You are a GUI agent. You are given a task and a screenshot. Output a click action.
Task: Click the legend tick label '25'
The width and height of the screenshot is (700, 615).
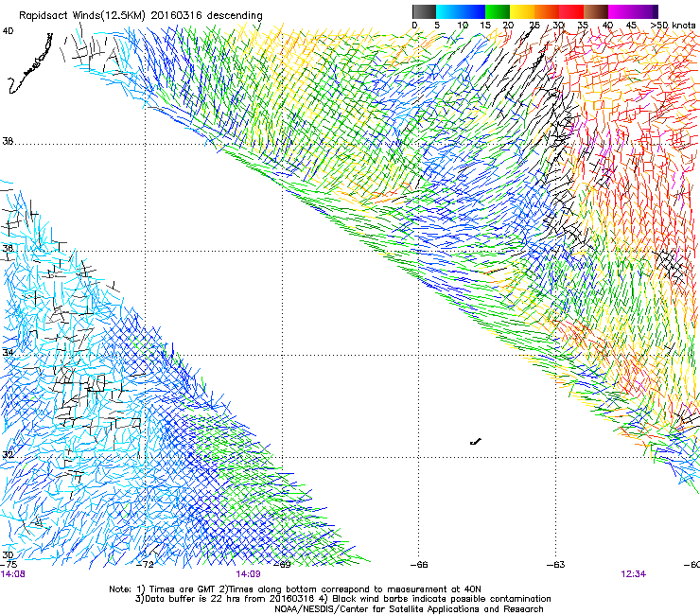click(534, 25)
